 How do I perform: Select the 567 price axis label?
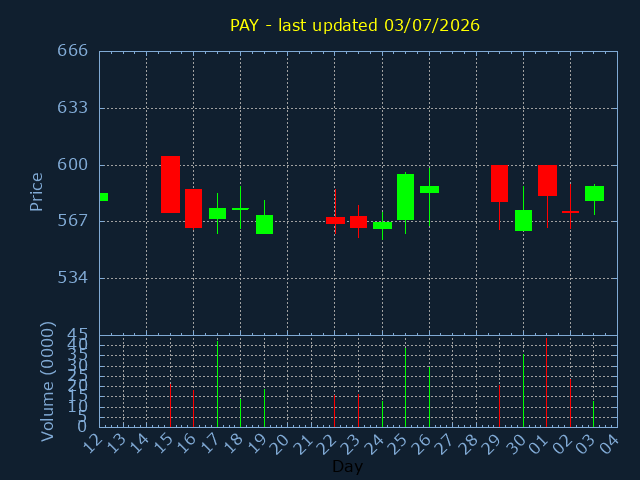[x=72, y=221]
